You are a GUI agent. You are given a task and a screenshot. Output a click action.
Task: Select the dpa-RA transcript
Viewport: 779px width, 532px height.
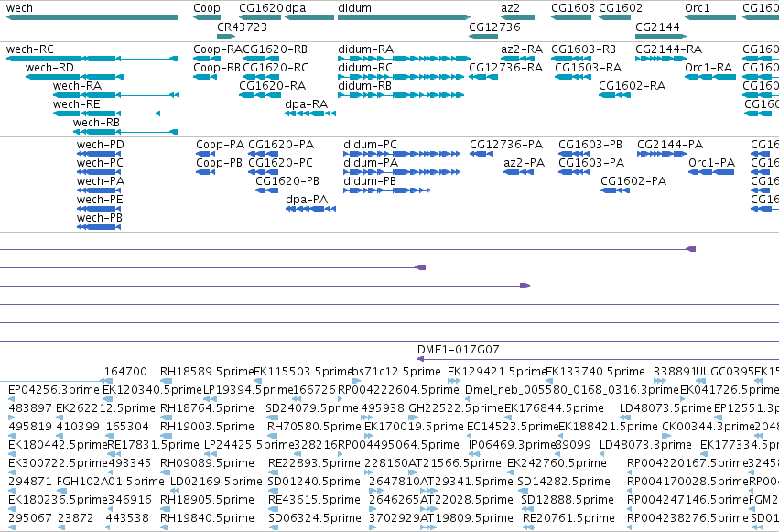(x=310, y=114)
